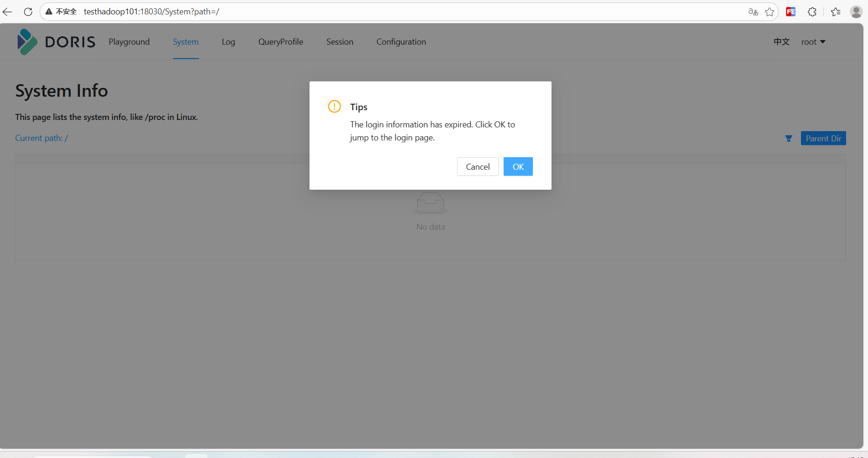Click the red extension icon in toolbar
The width and height of the screenshot is (868, 458).
pyautogui.click(x=790, y=12)
